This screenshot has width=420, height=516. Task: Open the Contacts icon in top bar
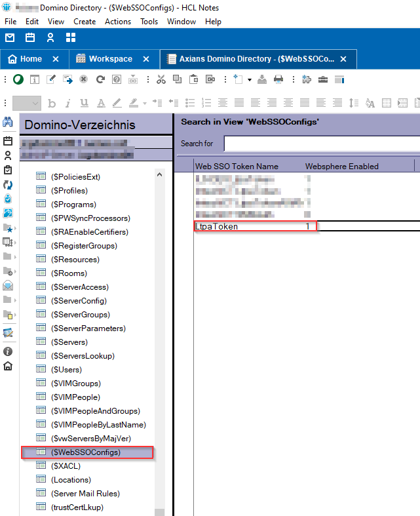click(50, 37)
